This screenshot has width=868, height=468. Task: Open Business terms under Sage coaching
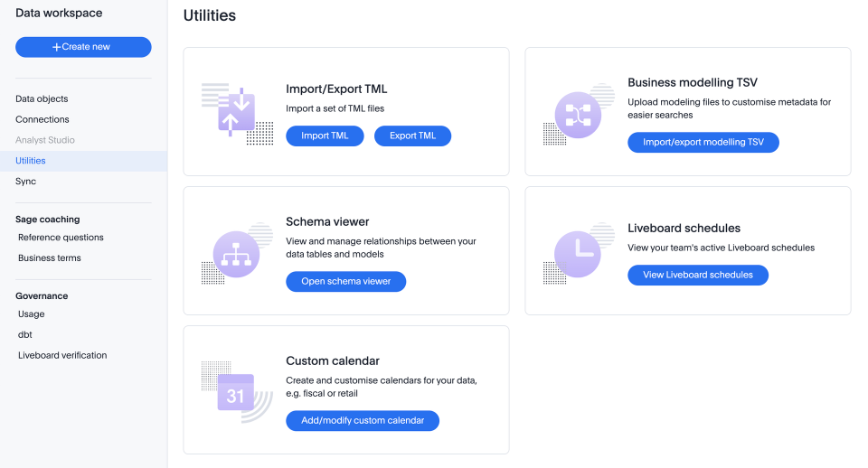click(x=50, y=258)
